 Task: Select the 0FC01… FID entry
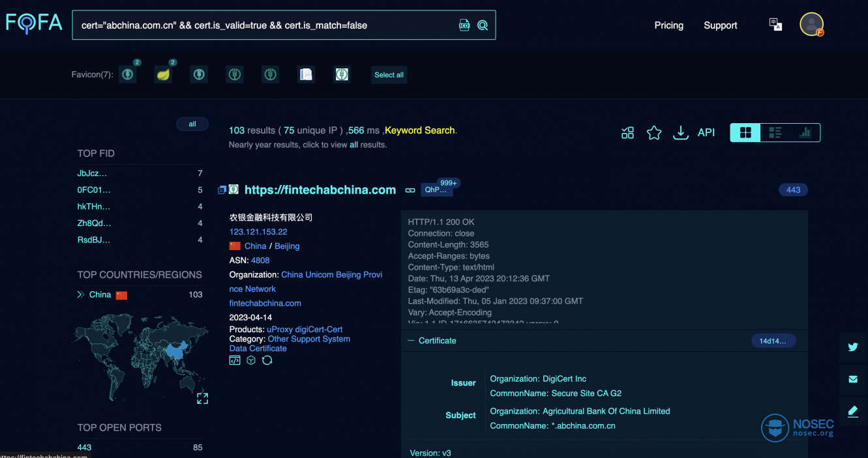94,190
